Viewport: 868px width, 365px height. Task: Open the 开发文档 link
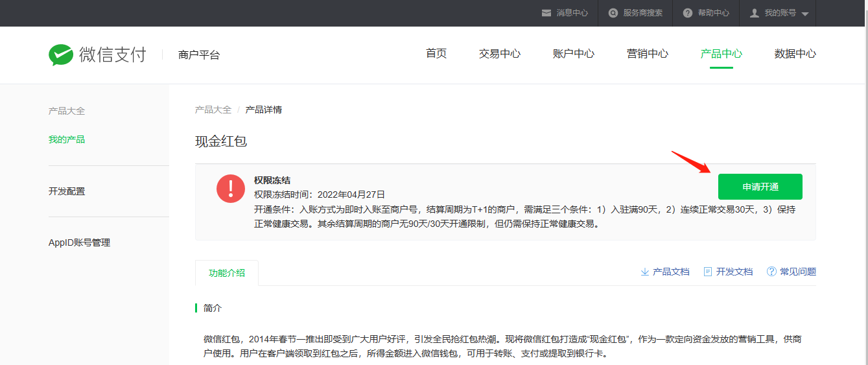pyautogui.click(x=734, y=272)
